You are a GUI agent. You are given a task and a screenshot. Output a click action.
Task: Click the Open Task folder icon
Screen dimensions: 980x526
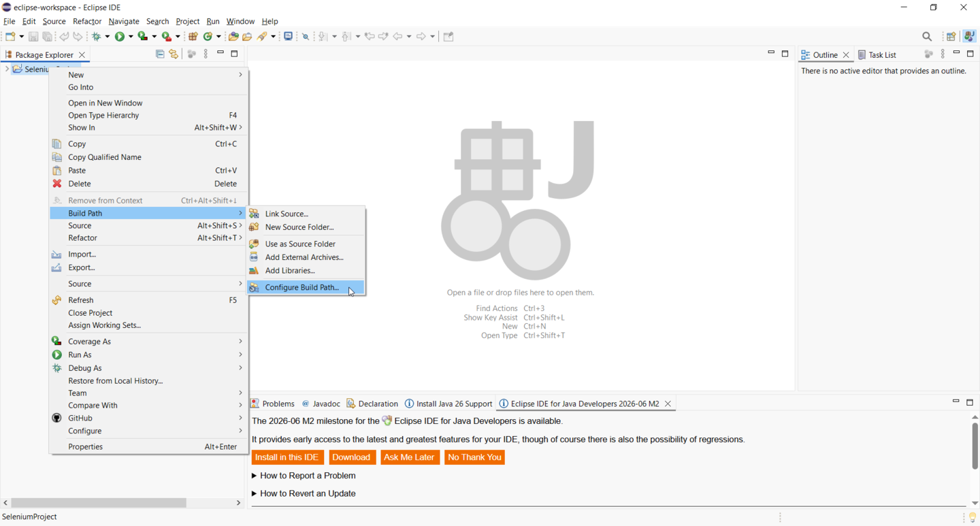click(247, 37)
